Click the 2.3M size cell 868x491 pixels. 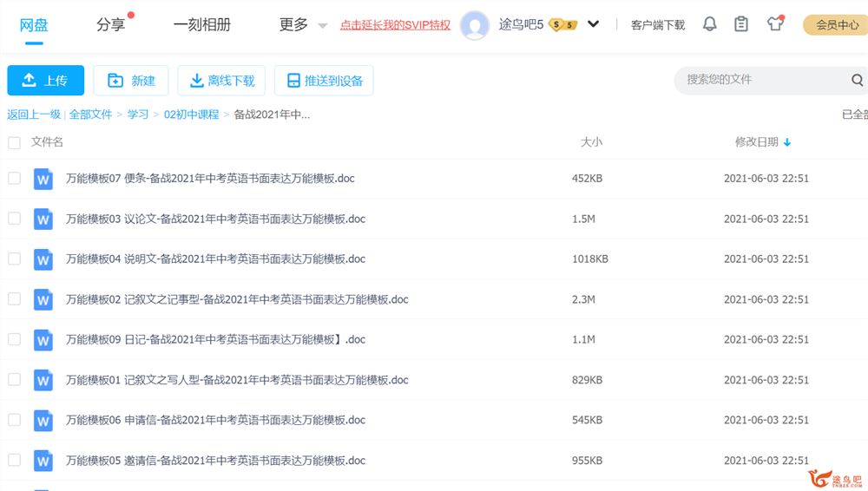click(583, 299)
